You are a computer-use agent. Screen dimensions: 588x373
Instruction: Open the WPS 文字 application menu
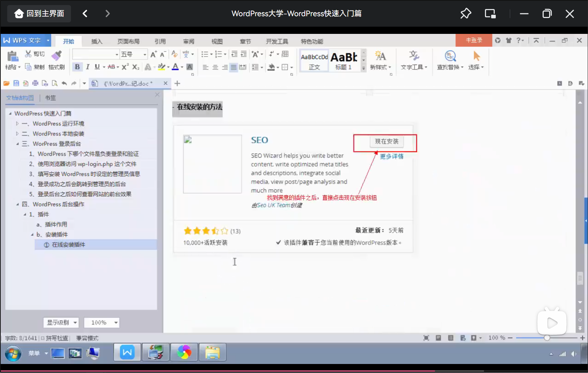[x=26, y=40]
